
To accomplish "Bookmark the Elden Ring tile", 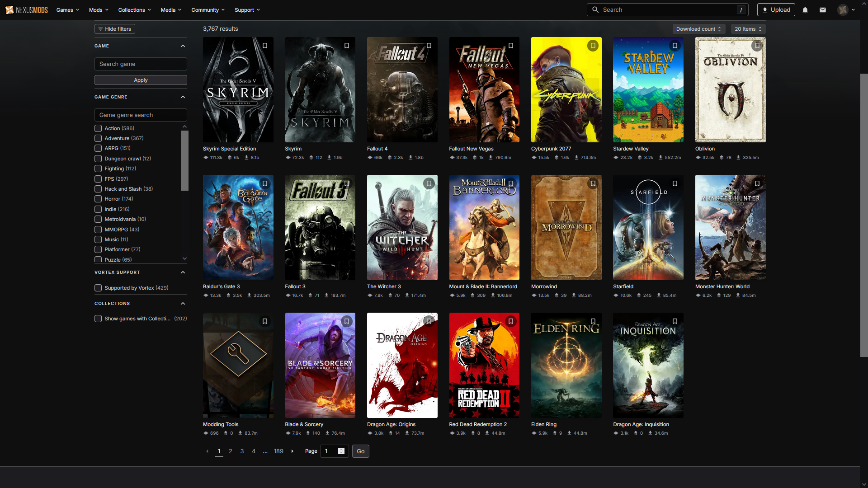I will pos(593,321).
